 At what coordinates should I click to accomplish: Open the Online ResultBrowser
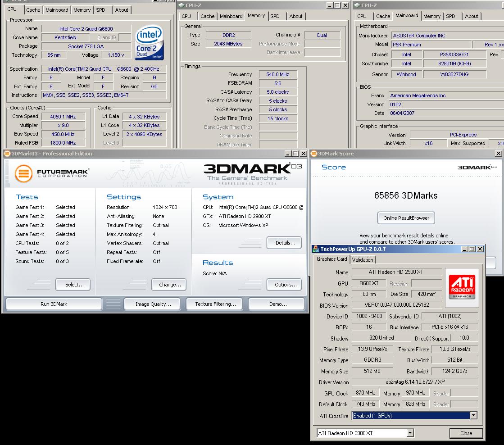click(x=406, y=218)
